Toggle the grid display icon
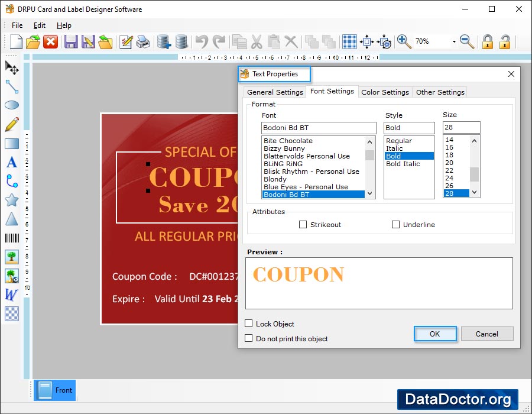 (x=349, y=42)
